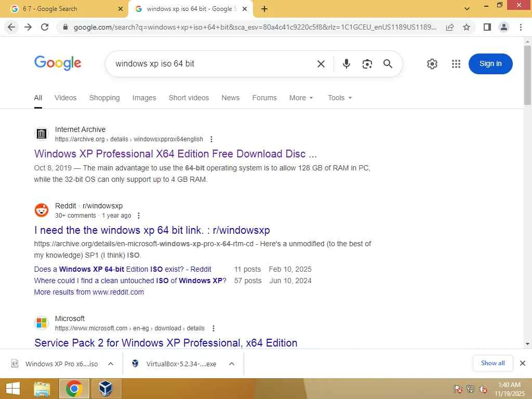
Task: Switch to Short videos results
Action: coord(189,98)
